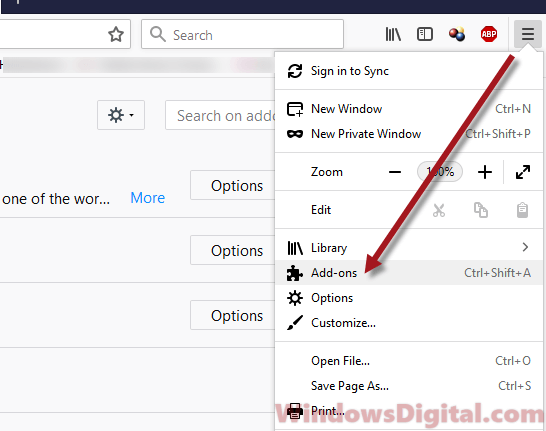Click the colored balls extension icon
The height and width of the screenshot is (431, 546).
457,34
